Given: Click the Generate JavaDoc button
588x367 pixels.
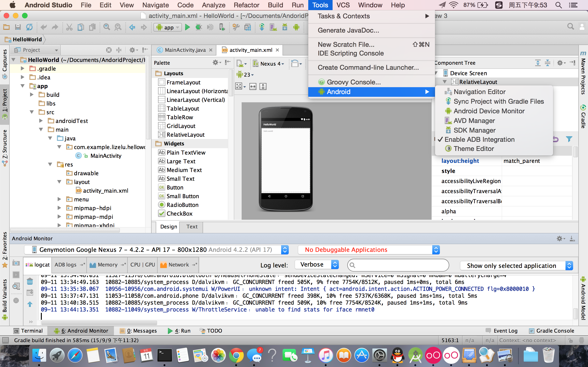Looking at the screenshot, I should coord(348,30).
